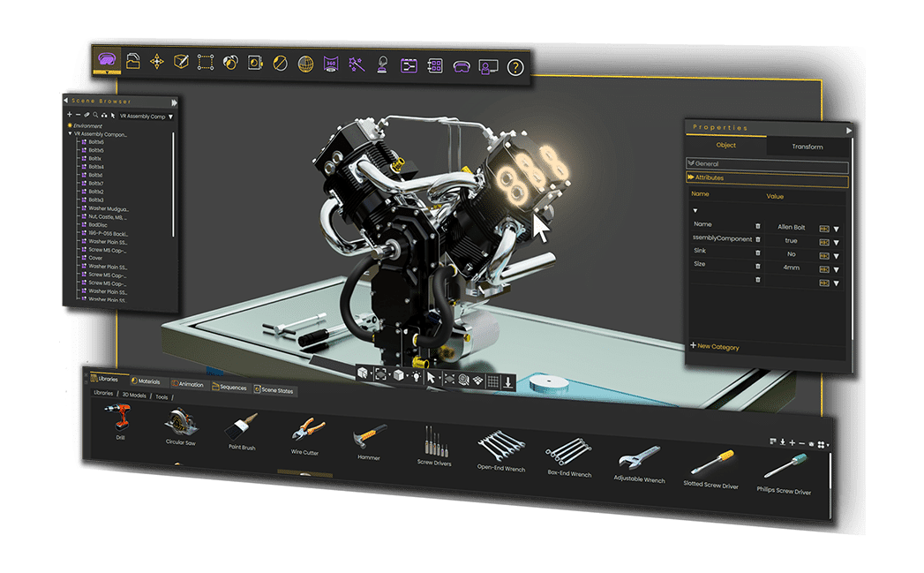924x573 pixels.
Task: Select the 360 panorama tool icon
Action: [331, 64]
